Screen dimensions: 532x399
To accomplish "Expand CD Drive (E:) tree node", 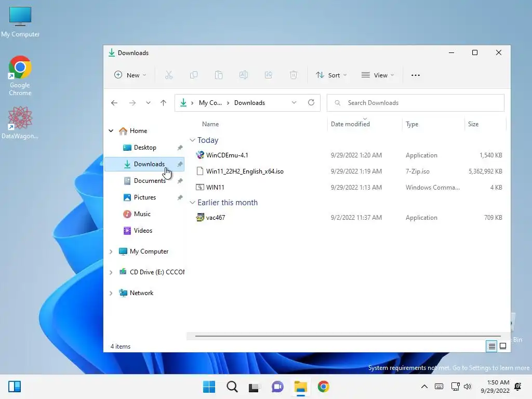I will [x=111, y=272].
